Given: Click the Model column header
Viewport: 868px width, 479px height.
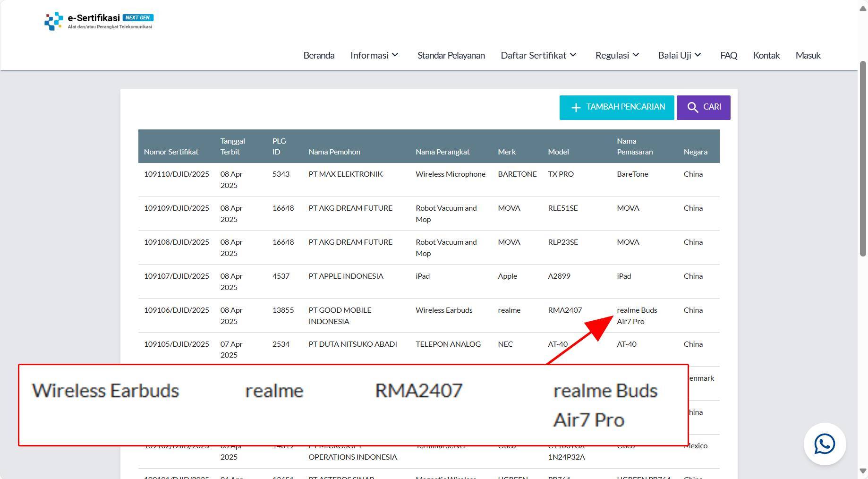Looking at the screenshot, I should 558,152.
